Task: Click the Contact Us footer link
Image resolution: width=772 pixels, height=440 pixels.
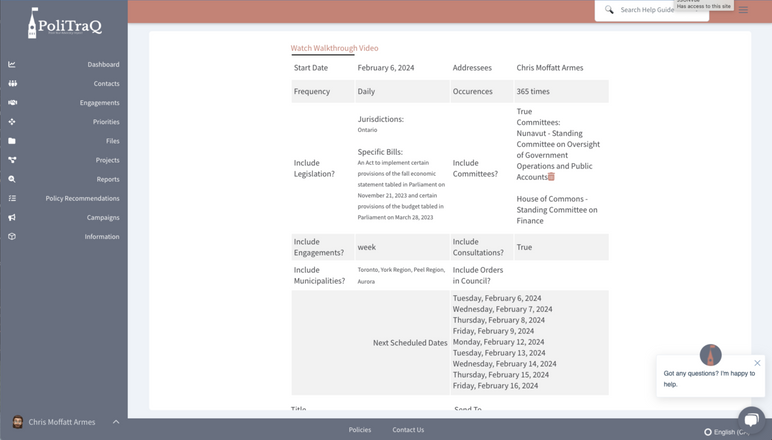Action: 408,430
